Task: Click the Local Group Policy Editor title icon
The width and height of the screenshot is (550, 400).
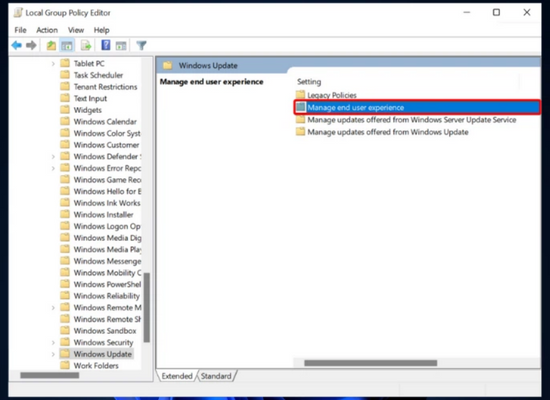Action: coord(18,13)
